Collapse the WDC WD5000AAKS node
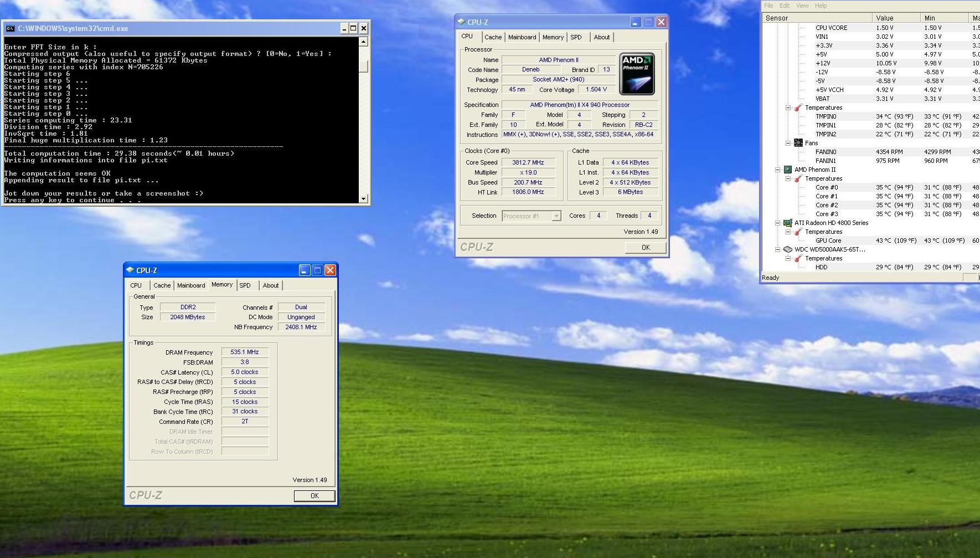The height and width of the screenshot is (558, 980). point(777,249)
